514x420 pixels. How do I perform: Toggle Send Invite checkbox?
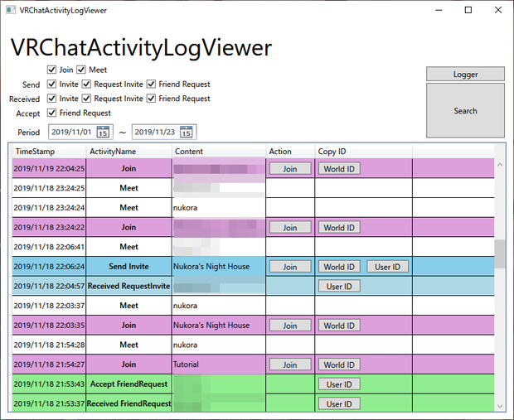click(51, 84)
